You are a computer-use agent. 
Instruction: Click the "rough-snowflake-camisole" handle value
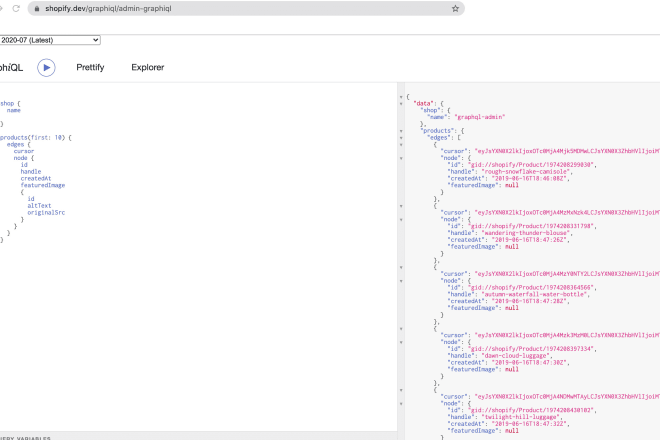tap(527, 172)
